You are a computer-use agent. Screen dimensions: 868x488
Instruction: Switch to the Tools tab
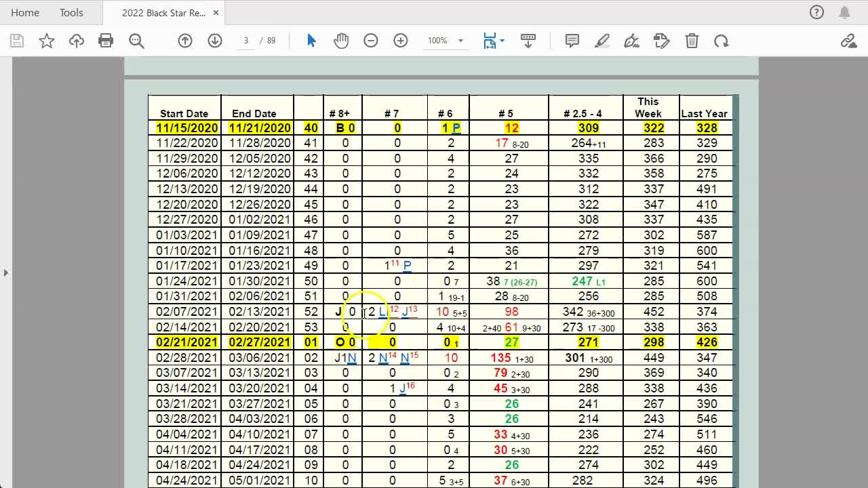71,12
